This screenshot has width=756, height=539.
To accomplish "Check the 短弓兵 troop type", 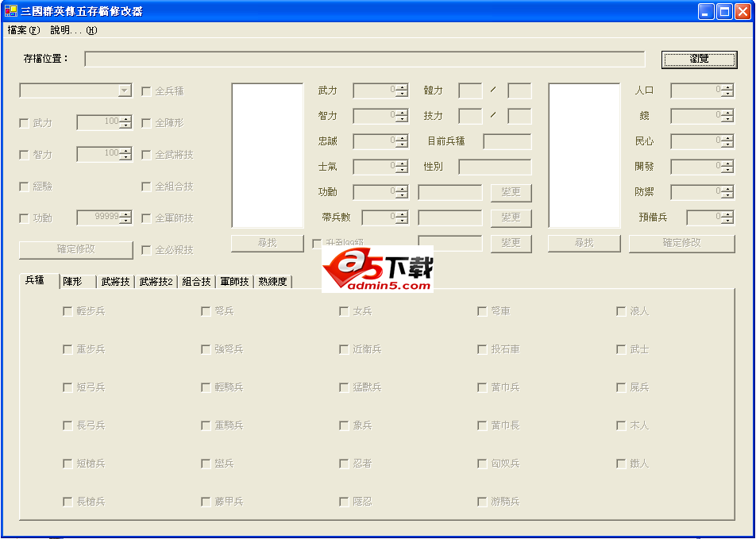I will [67, 387].
